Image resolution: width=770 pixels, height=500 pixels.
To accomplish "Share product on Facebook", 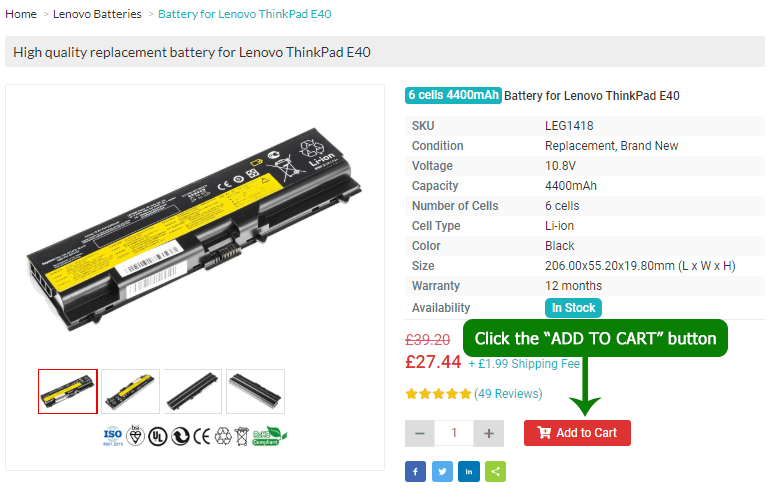I will [415, 471].
